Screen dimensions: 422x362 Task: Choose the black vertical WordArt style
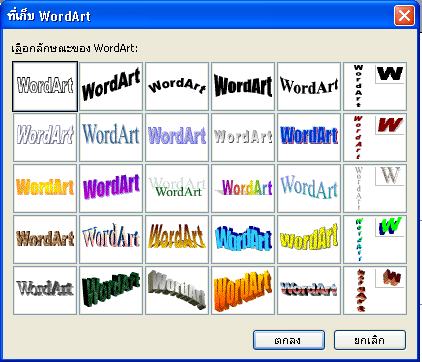[375, 86]
